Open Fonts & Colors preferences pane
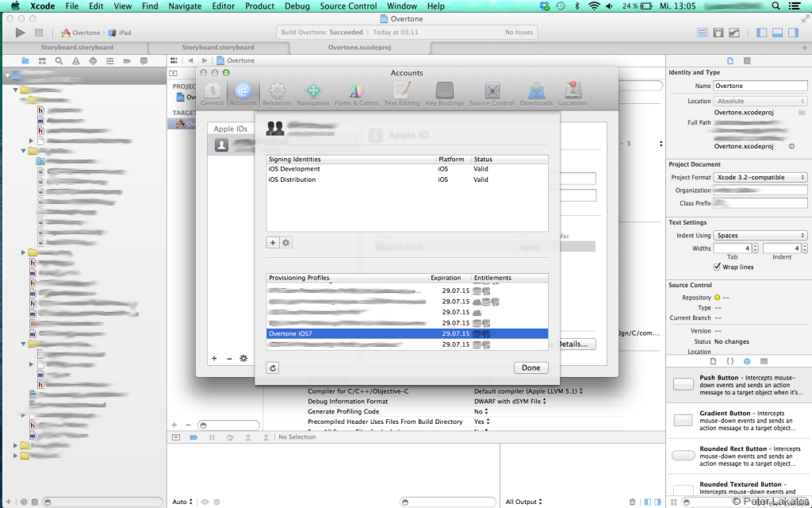Image resolution: width=812 pixels, height=508 pixels. pyautogui.click(x=356, y=94)
